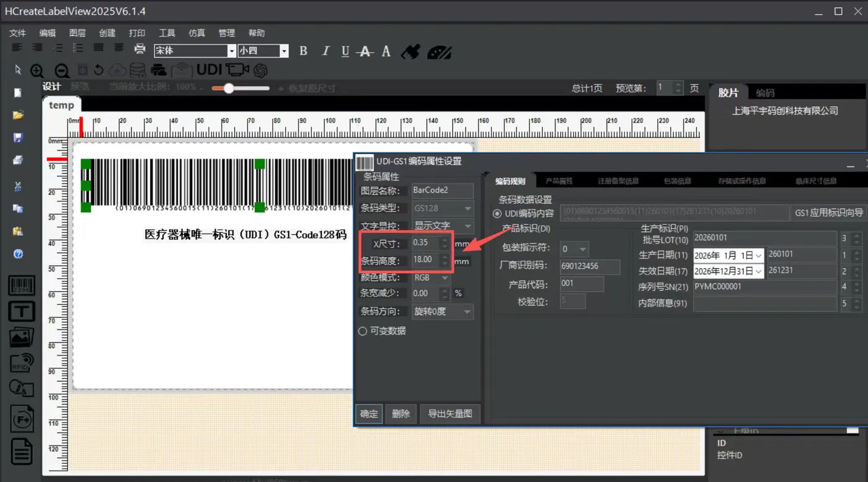868x482 pixels.
Task: Open the 宋体 font dropdown
Action: pos(195,51)
